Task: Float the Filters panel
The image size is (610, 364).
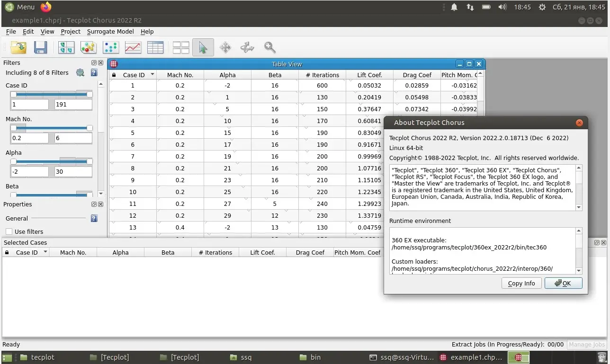Action: click(94, 62)
